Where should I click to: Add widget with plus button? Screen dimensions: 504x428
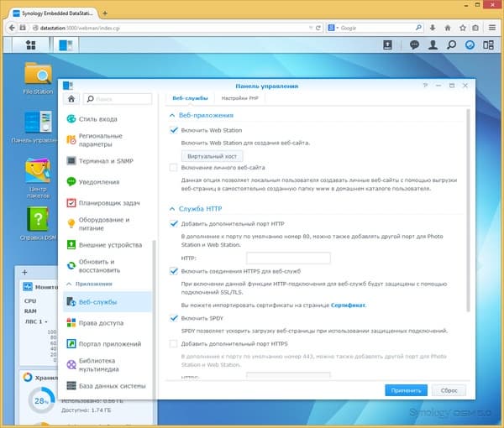pos(24,272)
